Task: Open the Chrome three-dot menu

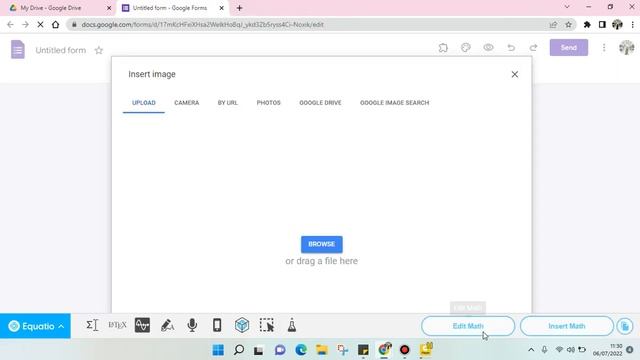Action: pos(633,24)
